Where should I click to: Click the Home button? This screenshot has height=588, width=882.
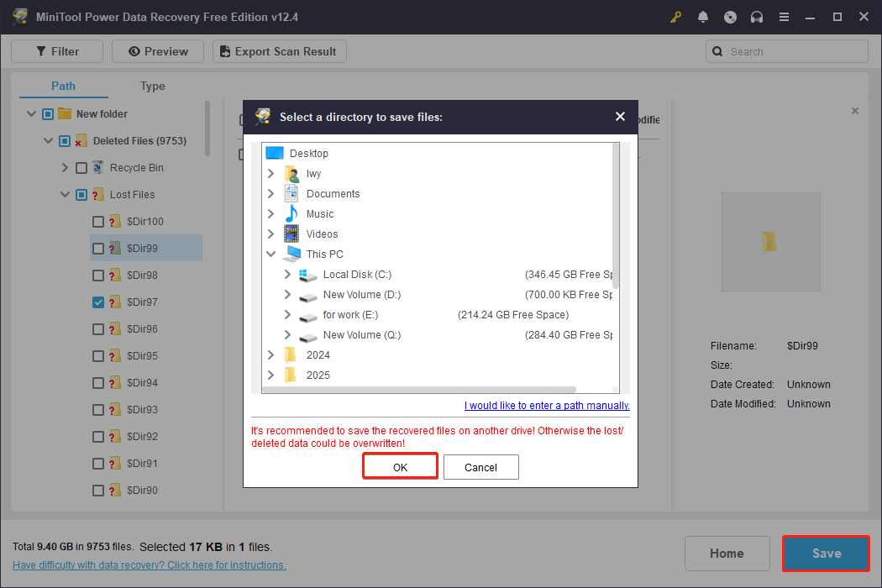point(727,553)
